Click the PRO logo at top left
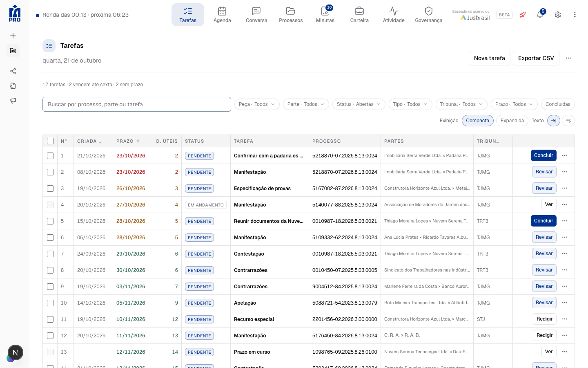Viewport: 588px width, 368px height. click(15, 13)
